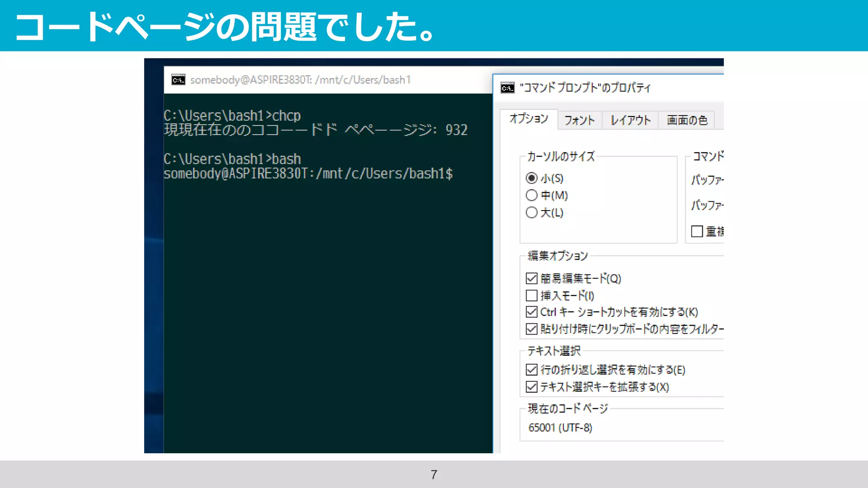The image size is (868, 488).
Task: Toggle 貼り付け時にクリップボードの内容をフィルター checkbox
Action: click(531, 329)
